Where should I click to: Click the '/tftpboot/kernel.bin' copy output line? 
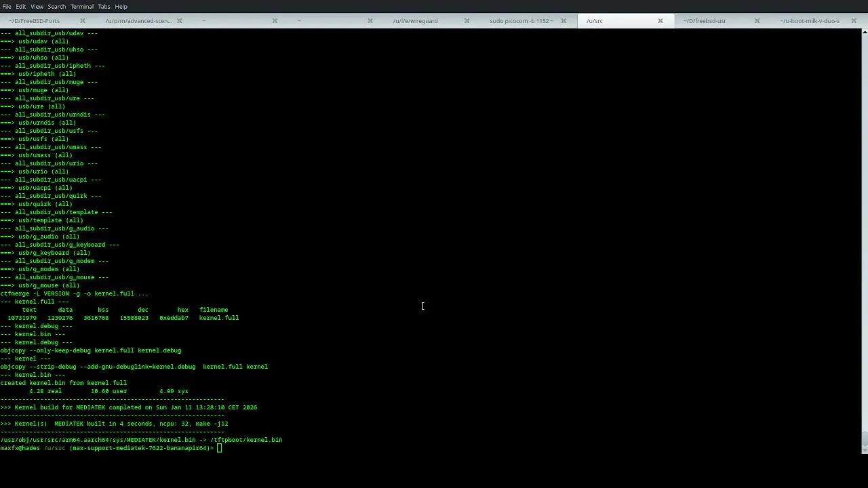coord(141,440)
